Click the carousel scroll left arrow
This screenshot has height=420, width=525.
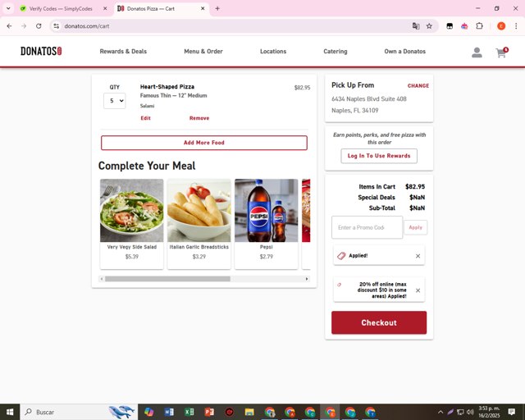(102, 279)
